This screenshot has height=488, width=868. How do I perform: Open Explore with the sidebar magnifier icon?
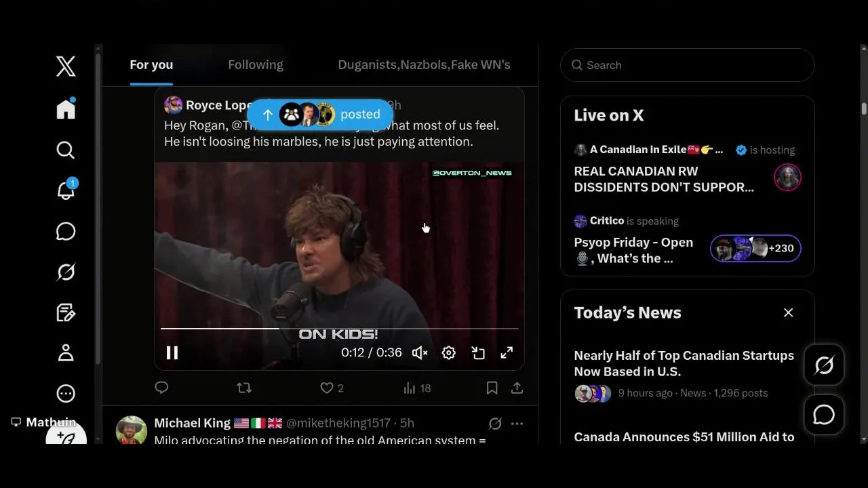tap(66, 150)
